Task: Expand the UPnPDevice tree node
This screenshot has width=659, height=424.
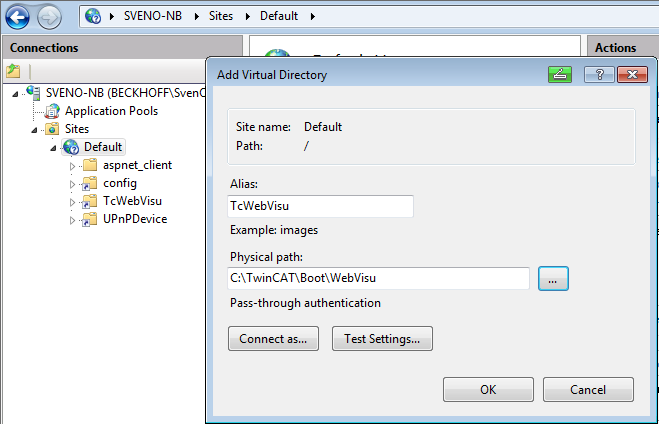Action: (x=72, y=221)
